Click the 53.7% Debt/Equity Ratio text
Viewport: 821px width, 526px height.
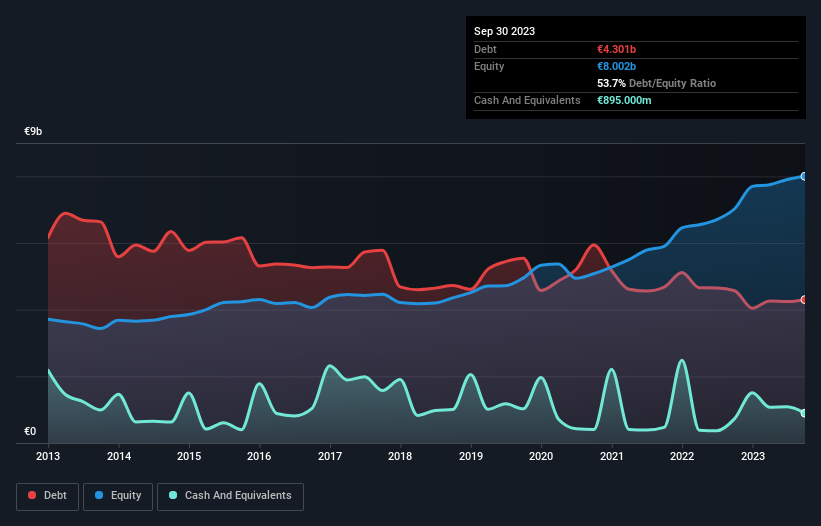656,83
